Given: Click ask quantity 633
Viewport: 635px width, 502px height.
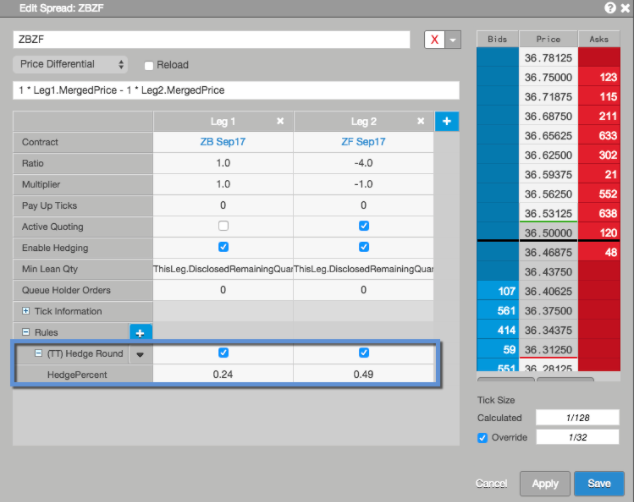Looking at the screenshot, I should point(599,135).
